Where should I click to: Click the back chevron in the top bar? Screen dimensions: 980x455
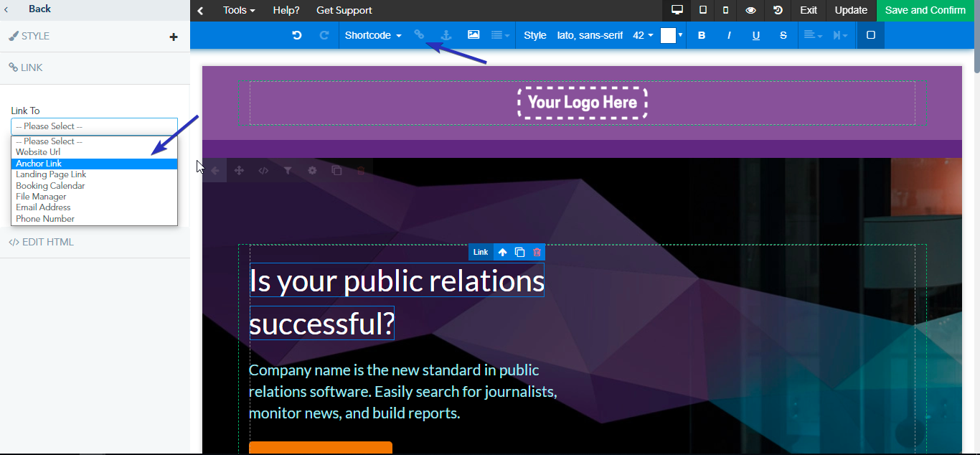click(x=201, y=10)
